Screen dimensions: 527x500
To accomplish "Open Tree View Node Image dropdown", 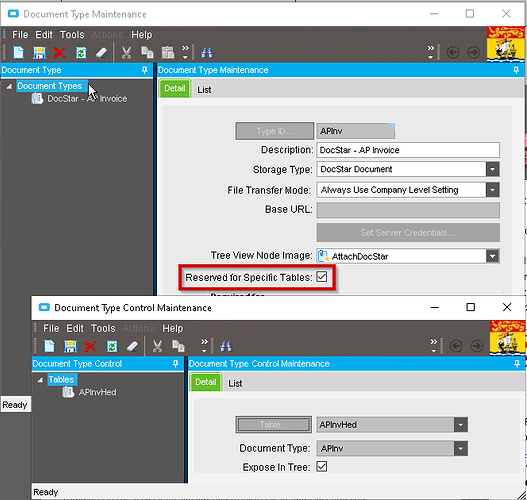I will pos(492,256).
